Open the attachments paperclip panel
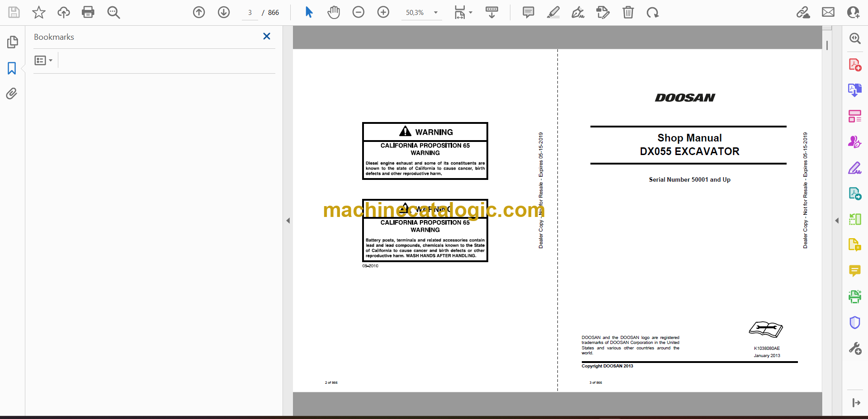Image resolution: width=868 pixels, height=419 pixels. 12,94
